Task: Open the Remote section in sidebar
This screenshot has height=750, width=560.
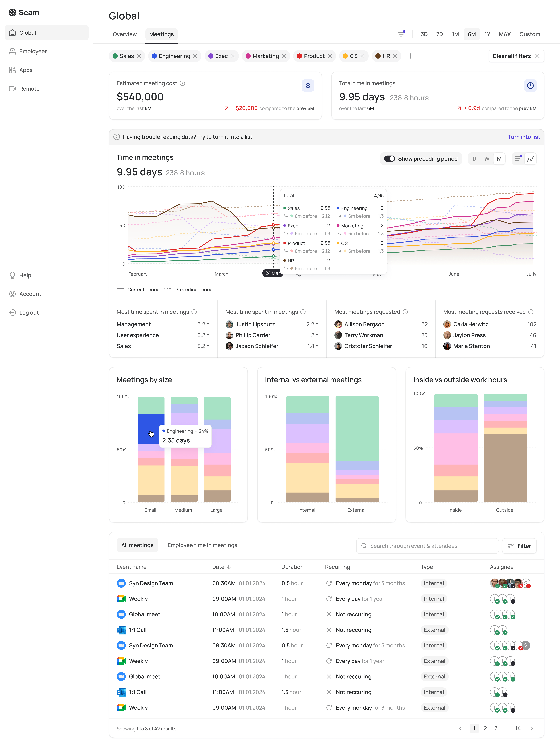Action: tap(29, 88)
